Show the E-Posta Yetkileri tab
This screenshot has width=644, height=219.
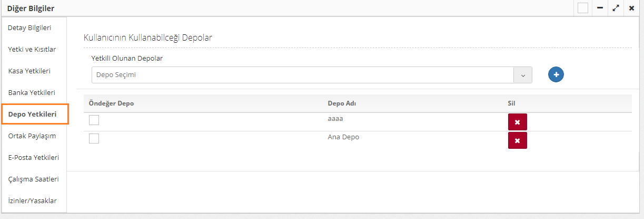coord(34,157)
